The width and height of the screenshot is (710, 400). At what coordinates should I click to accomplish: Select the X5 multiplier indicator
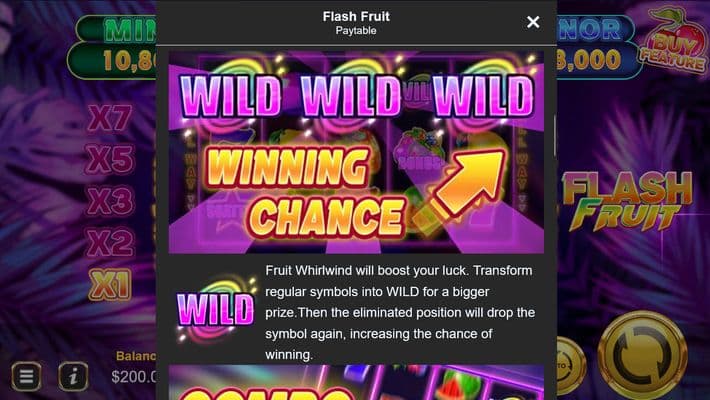pyautogui.click(x=110, y=159)
